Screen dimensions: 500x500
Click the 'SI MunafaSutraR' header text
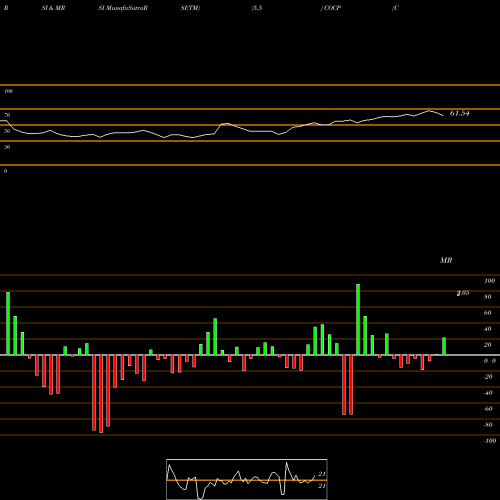click(123, 8)
